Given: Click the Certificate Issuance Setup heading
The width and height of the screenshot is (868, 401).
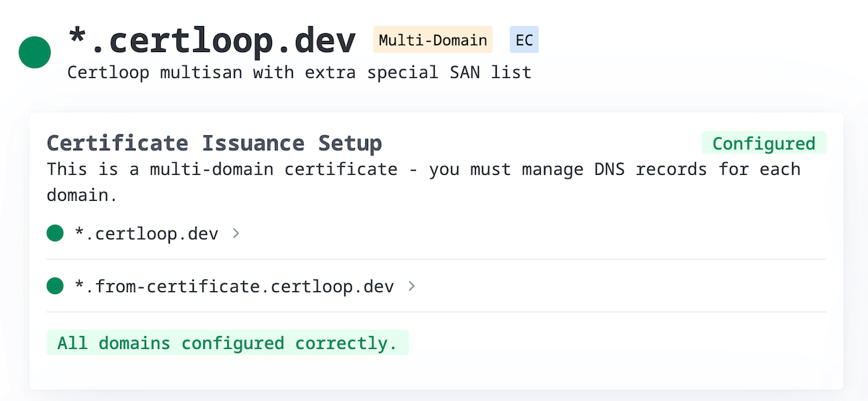Looking at the screenshot, I should pyautogui.click(x=214, y=143).
